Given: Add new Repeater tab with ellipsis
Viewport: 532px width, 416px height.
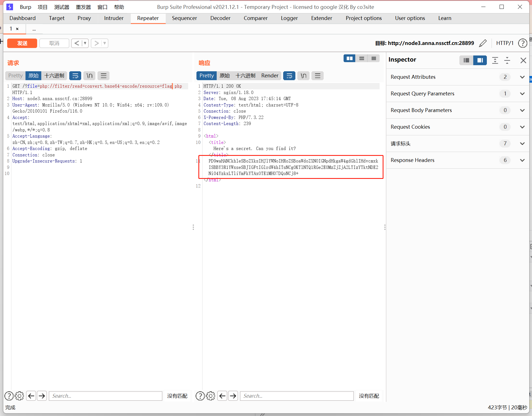Looking at the screenshot, I should (x=34, y=29).
